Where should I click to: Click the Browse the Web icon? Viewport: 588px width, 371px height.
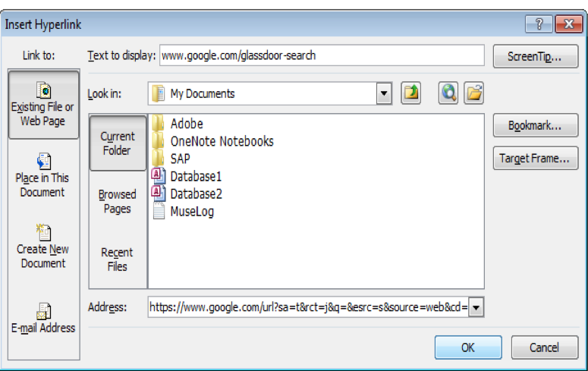point(448,93)
